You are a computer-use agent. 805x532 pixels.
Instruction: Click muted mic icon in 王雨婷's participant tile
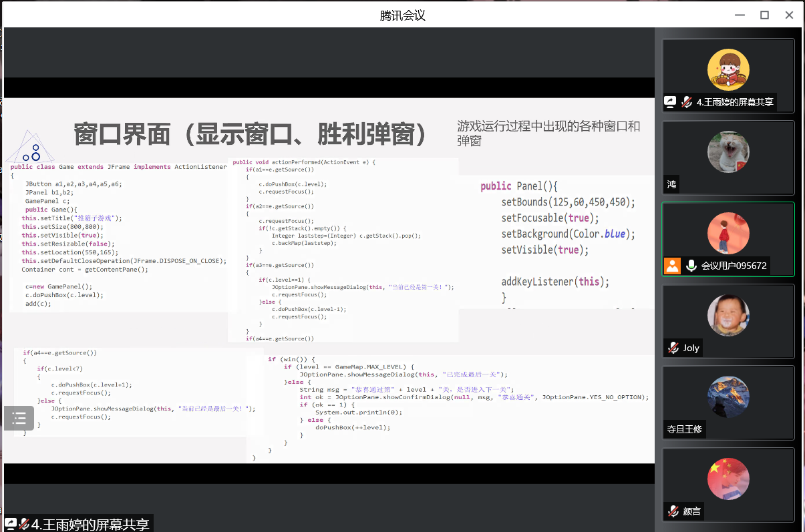tap(686, 102)
